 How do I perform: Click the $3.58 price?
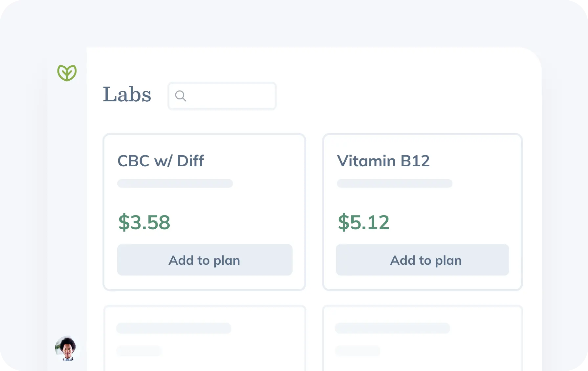pos(144,222)
